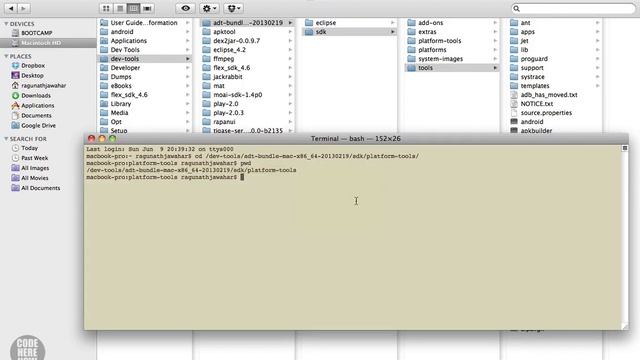640x360 pixels.
Task: Select the ffmpeg folder
Action: pos(247,59)
